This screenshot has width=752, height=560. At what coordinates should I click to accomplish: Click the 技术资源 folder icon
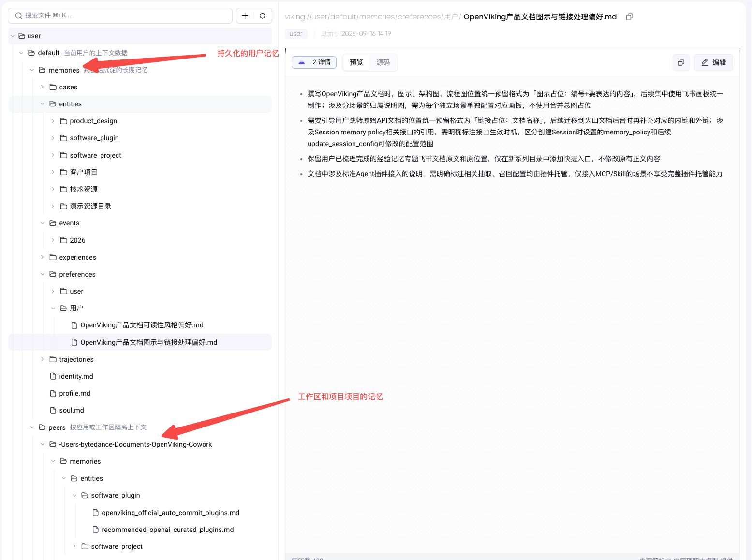(x=63, y=189)
